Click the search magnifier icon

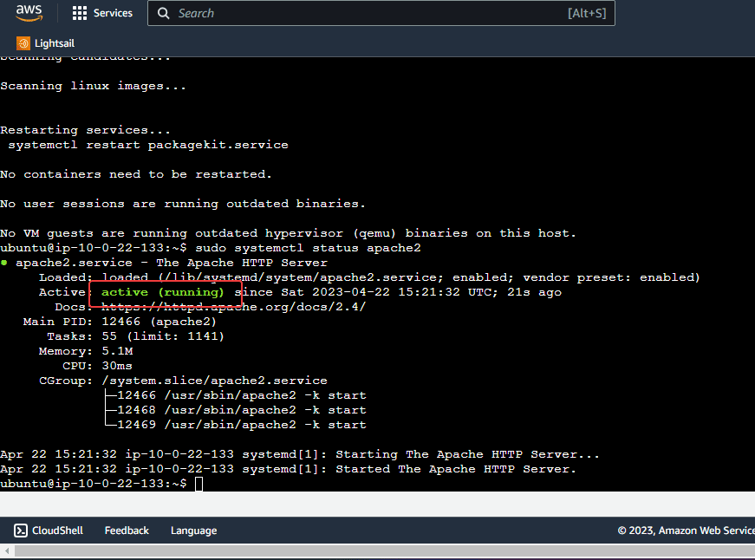coord(163,14)
